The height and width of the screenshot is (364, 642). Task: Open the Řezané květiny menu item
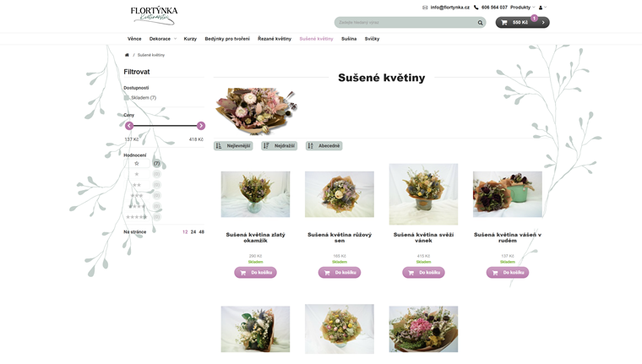(x=275, y=39)
